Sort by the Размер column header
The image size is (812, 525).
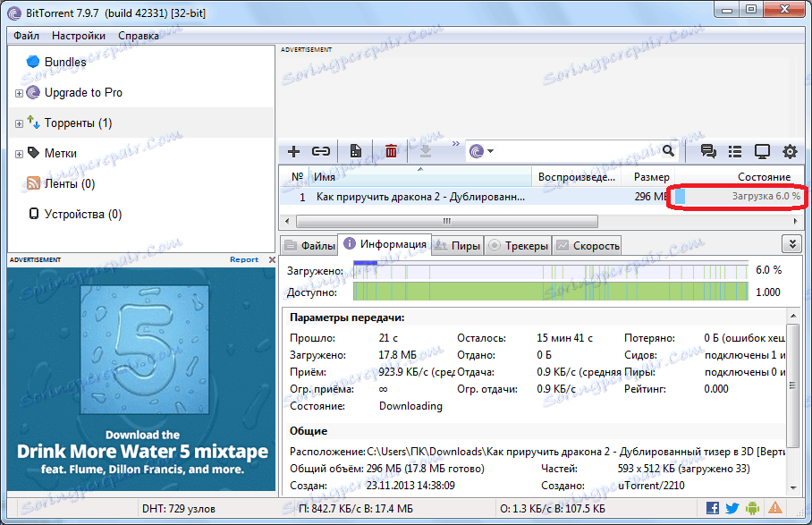(651, 176)
